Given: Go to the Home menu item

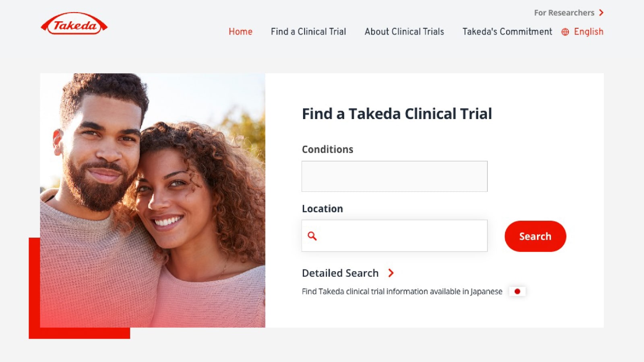Looking at the screenshot, I should point(240,32).
